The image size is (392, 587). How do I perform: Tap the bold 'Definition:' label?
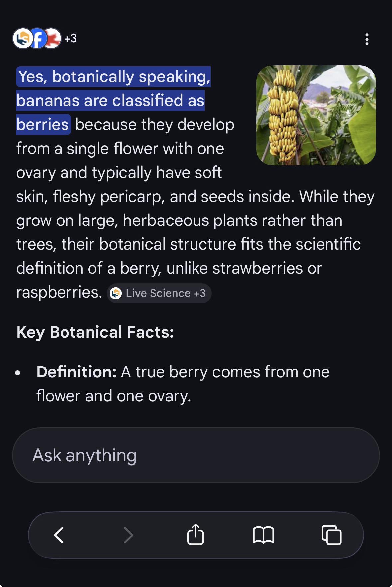coord(76,372)
